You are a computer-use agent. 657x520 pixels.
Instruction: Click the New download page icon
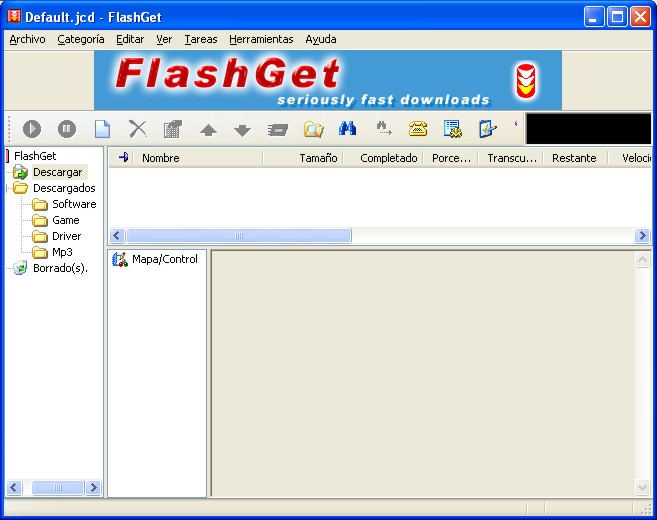(x=102, y=128)
